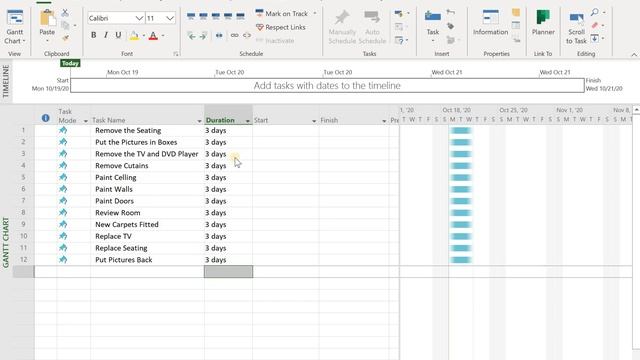The height and width of the screenshot is (360, 640).
Task: Toggle Underline formatting
Action: pyautogui.click(x=118, y=35)
